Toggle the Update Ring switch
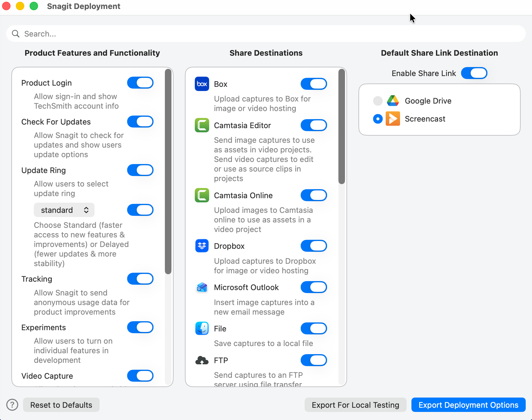The image size is (532, 420). click(x=140, y=170)
